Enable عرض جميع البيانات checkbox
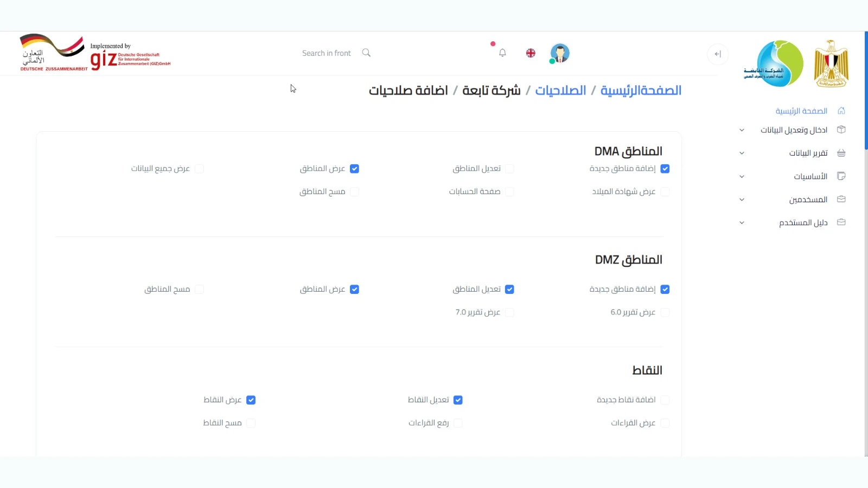Image resolution: width=868 pixels, height=488 pixels. [199, 169]
